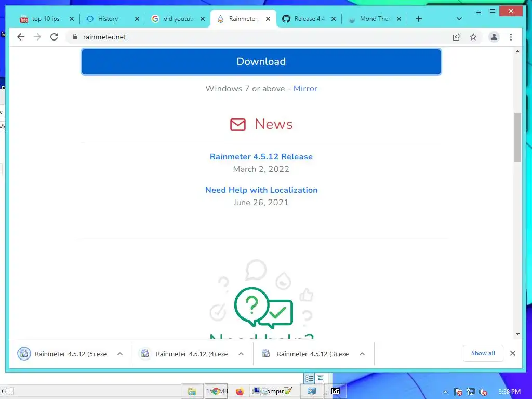Click Show all downloads
Image resolution: width=532 pixels, height=399 pixels.
click(x=483, y=353)
